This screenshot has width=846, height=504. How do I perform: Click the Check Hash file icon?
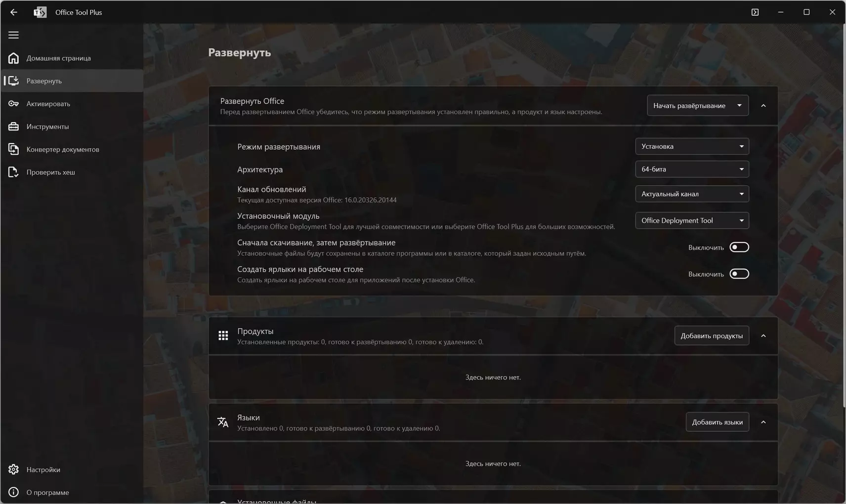coord(13,172)
